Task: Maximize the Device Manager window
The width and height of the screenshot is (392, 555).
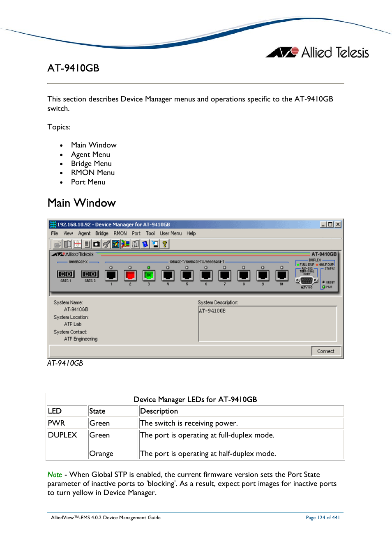Action: [330, 224]
